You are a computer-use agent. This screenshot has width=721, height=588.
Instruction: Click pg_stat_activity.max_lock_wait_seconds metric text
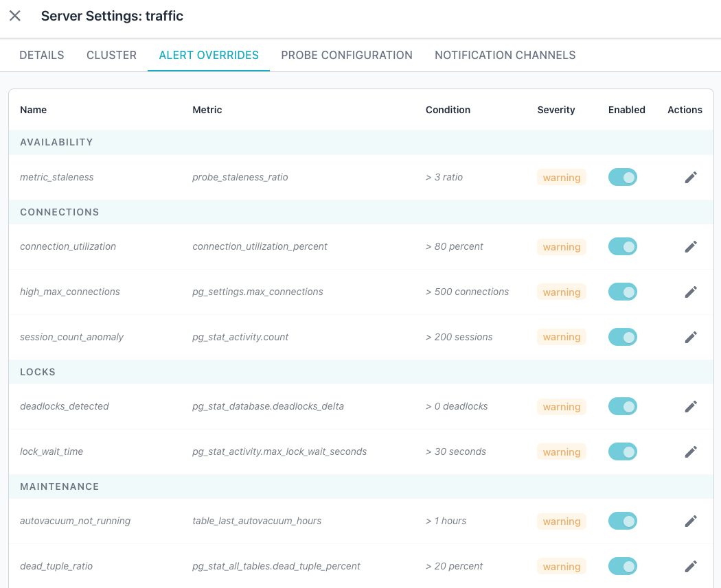[279, 451]
